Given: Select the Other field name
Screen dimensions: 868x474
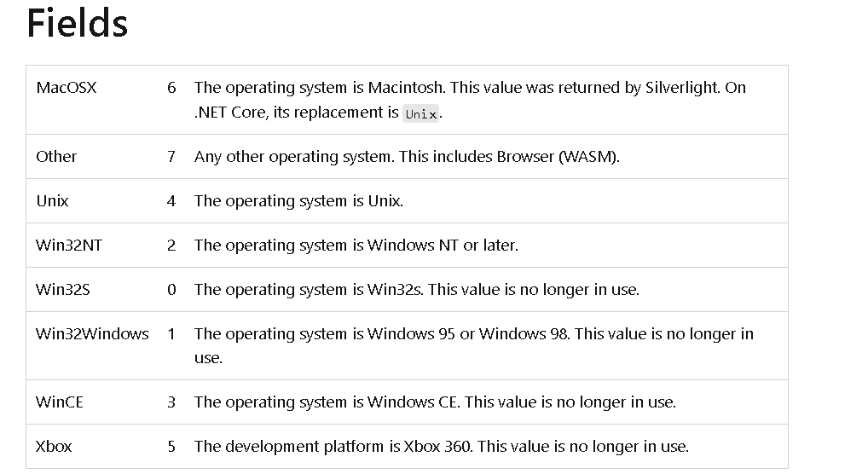Looking at the screenshot, I should (x=56, y=157).
